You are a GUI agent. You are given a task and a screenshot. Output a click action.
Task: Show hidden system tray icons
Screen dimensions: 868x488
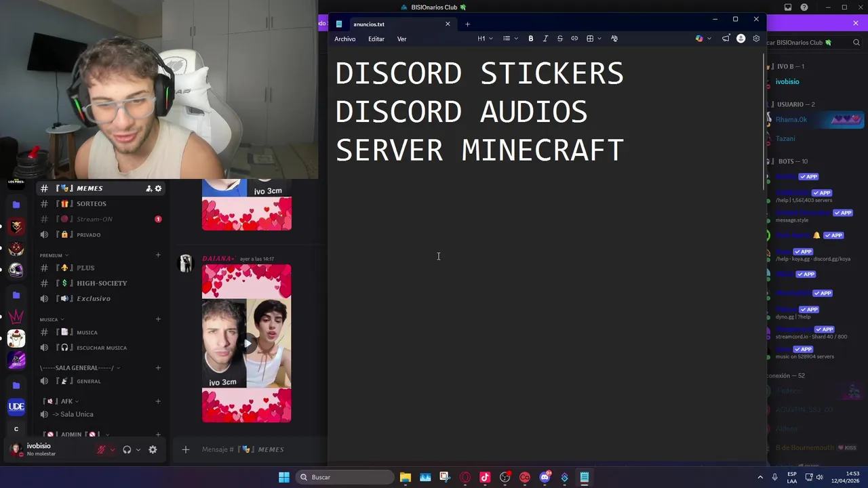[759, 477]
